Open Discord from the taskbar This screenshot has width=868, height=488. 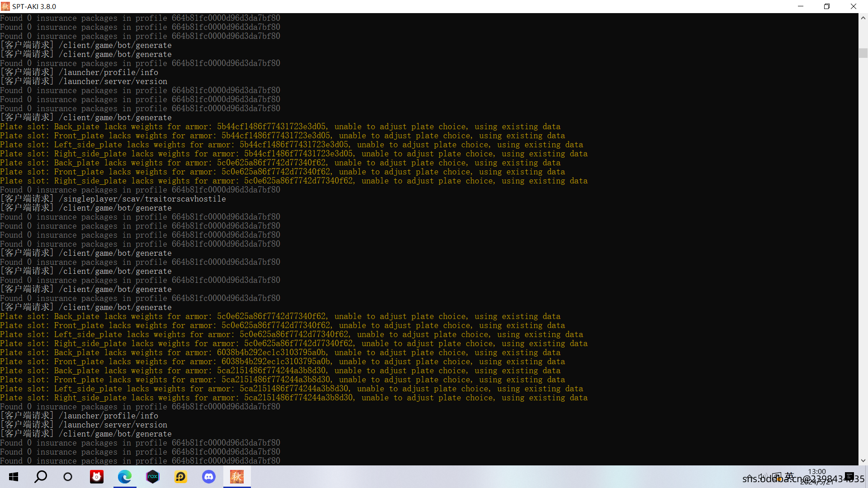coord(209,477)
